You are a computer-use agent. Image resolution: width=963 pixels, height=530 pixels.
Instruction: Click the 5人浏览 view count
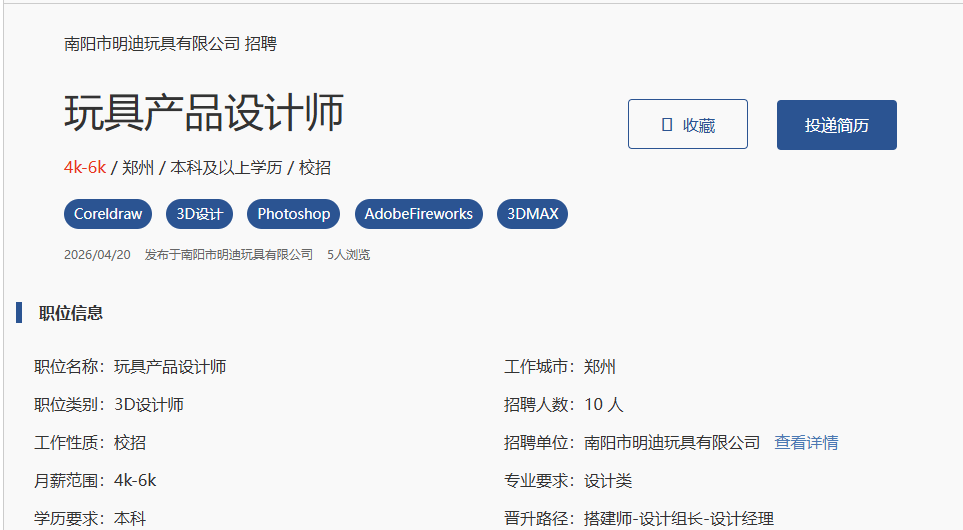(x=348, y=255)
